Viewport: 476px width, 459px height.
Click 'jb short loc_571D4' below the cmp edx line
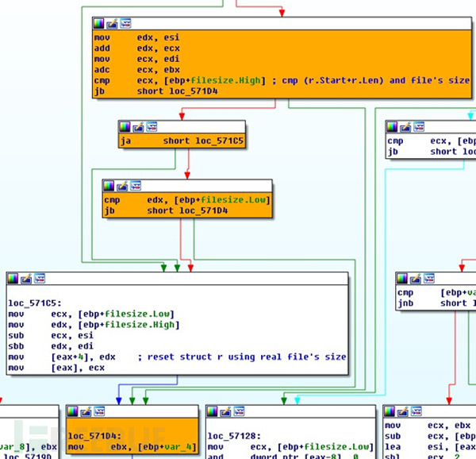tap(166, 210)
